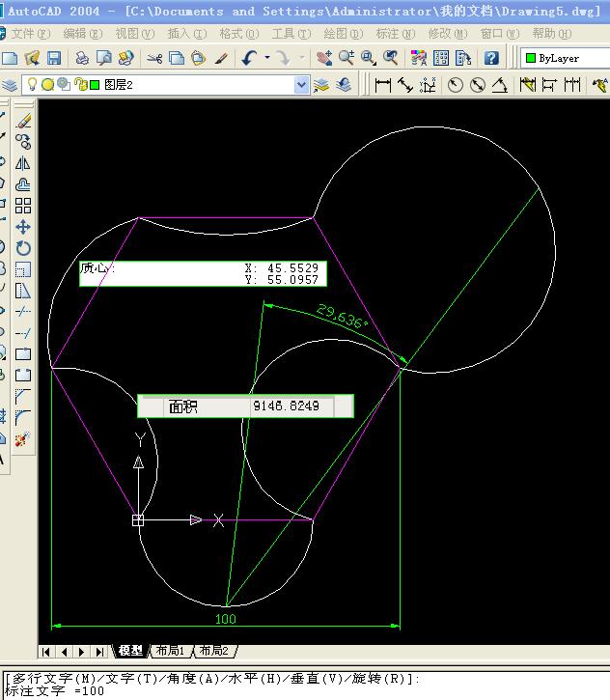Select the Scale tool
Image resolution: width=610 pixels, height=700 pixels.
(23, 269)
